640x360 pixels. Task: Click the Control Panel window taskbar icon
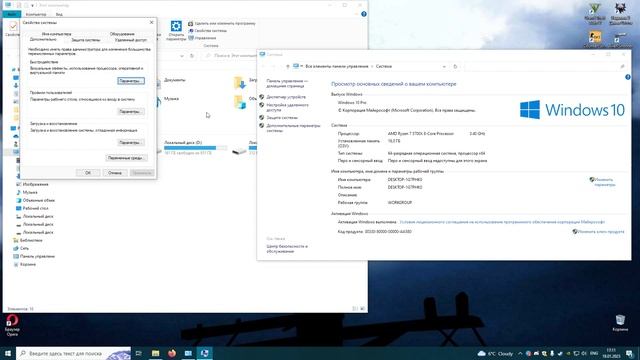point(188,353)
